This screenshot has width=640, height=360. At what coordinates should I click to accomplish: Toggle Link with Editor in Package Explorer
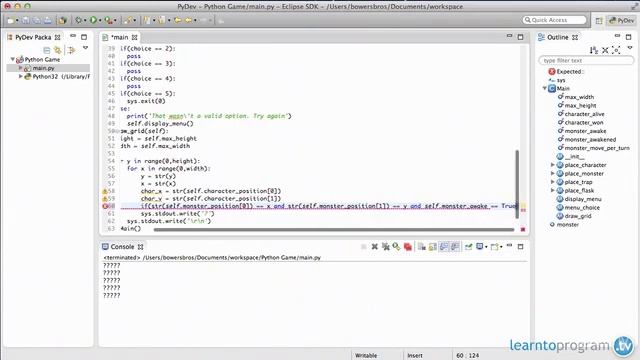pos(58,50)
